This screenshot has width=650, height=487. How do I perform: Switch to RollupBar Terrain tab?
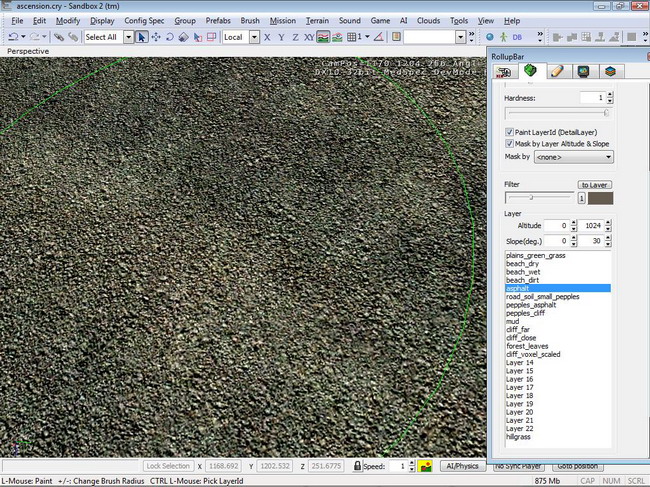(530, 70)
